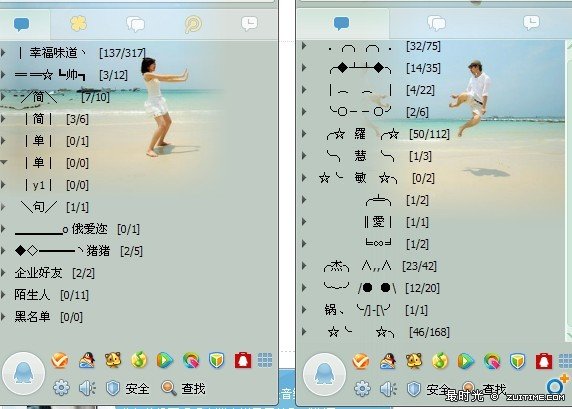Open QQ Music icon in right window
This screenshot has width=572, height=409.
point(440,361)
